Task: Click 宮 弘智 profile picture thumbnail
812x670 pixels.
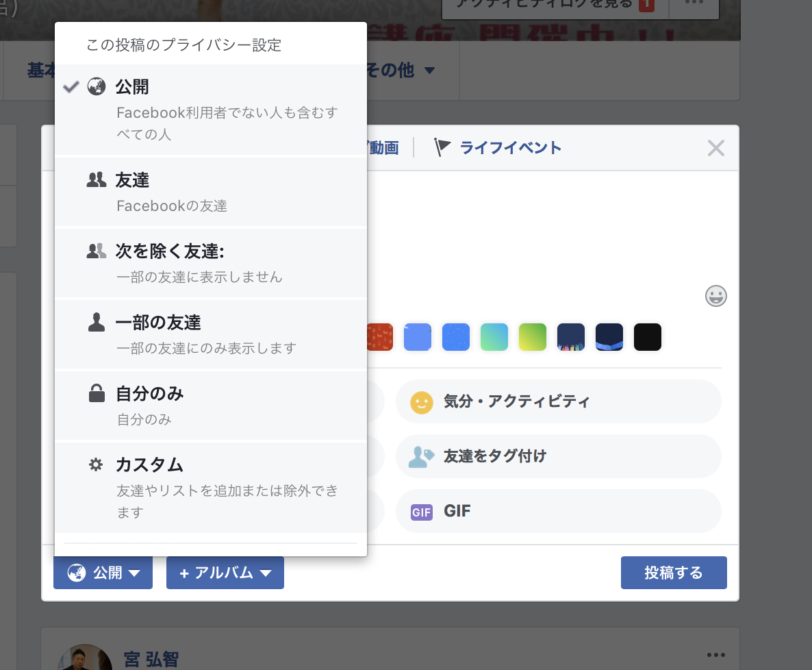Action: pos(84,657)
